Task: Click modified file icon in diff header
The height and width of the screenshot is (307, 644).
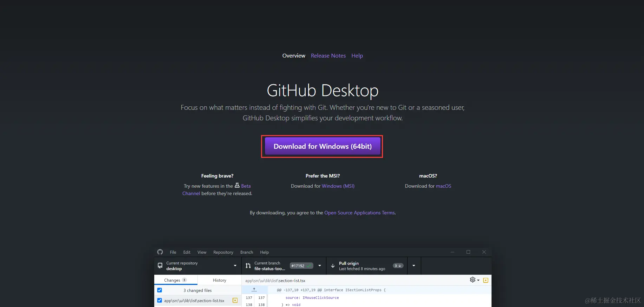Action: [x=486, y=280]
